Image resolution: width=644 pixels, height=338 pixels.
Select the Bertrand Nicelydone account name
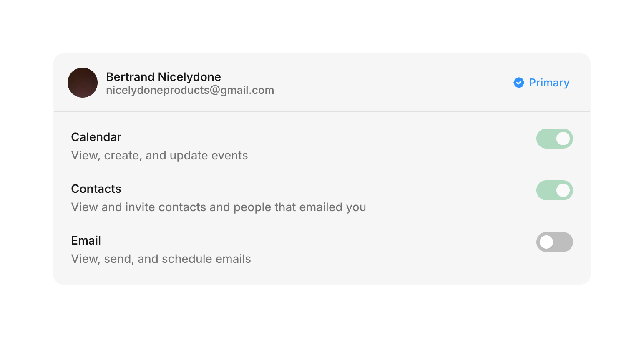click(163, 77)
